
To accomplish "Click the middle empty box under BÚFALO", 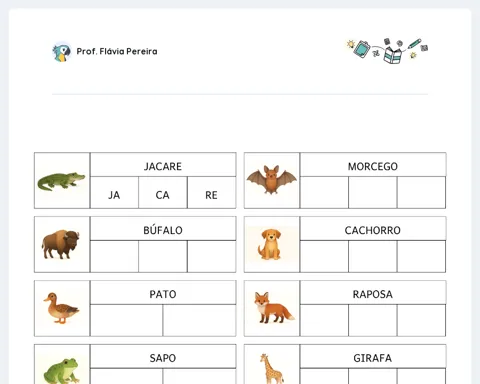I will (163, 256).
